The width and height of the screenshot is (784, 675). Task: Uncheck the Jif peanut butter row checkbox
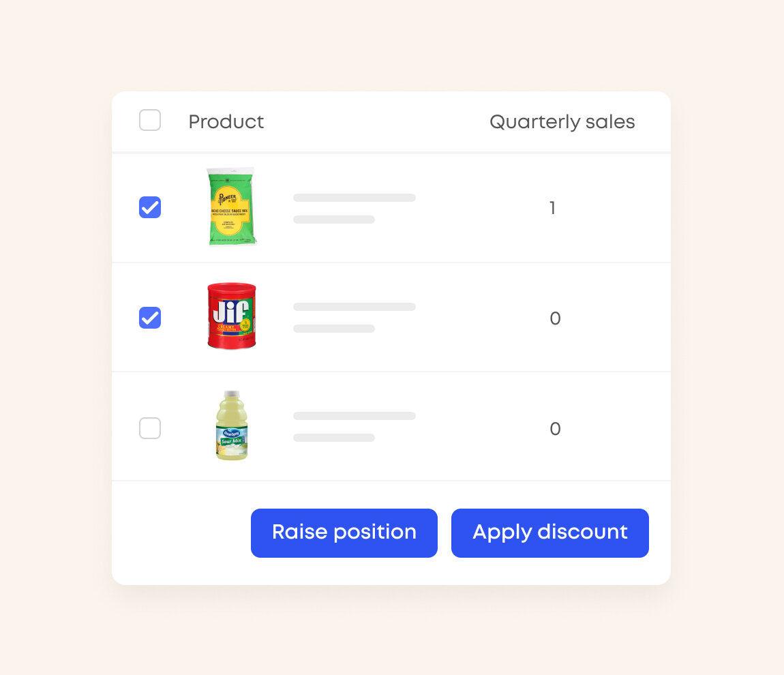[x=150, y=318]
